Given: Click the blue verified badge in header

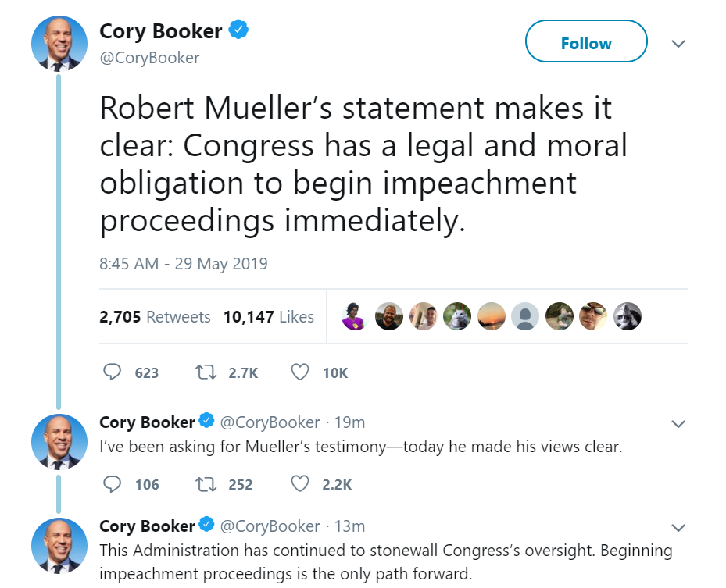Looking at the screenshot, I should [x=238, y=31].
